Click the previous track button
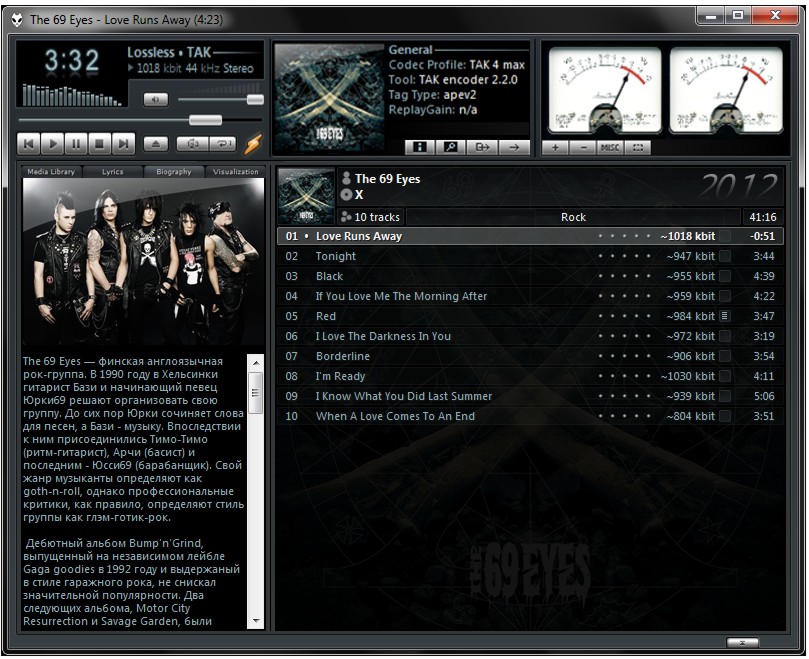809x659 pixels. 29,144
